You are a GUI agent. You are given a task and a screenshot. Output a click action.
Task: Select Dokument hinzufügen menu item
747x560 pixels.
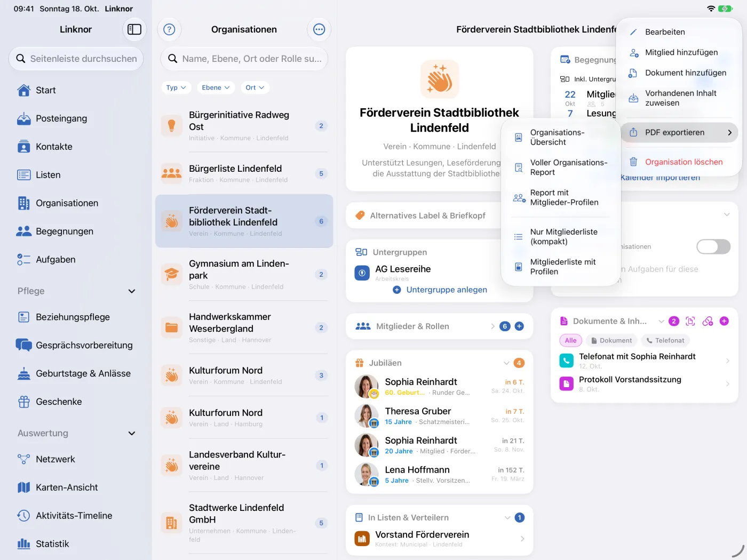[679, 73]
